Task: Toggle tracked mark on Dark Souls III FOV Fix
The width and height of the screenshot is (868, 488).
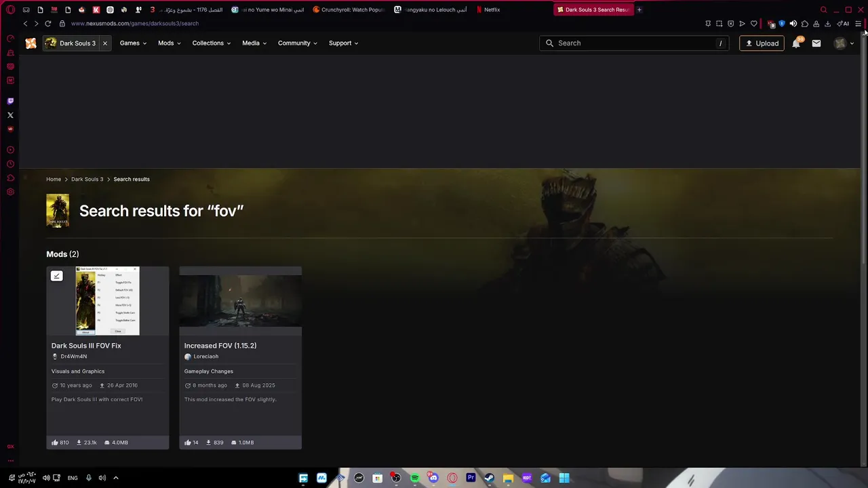Action: 57,276
